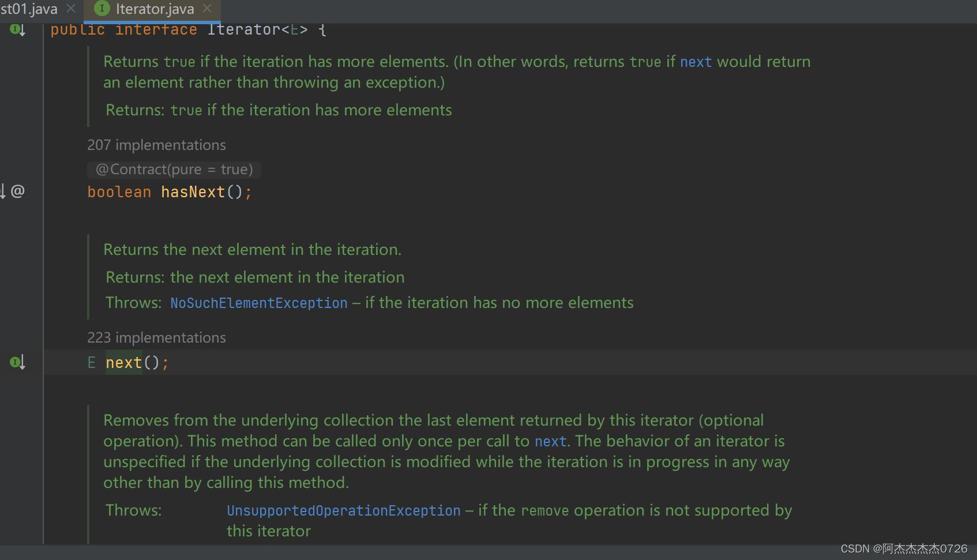Open the 207 implementations hint above hasNext()
This screenshot has width=977, height=560.
tap(156, 145)
